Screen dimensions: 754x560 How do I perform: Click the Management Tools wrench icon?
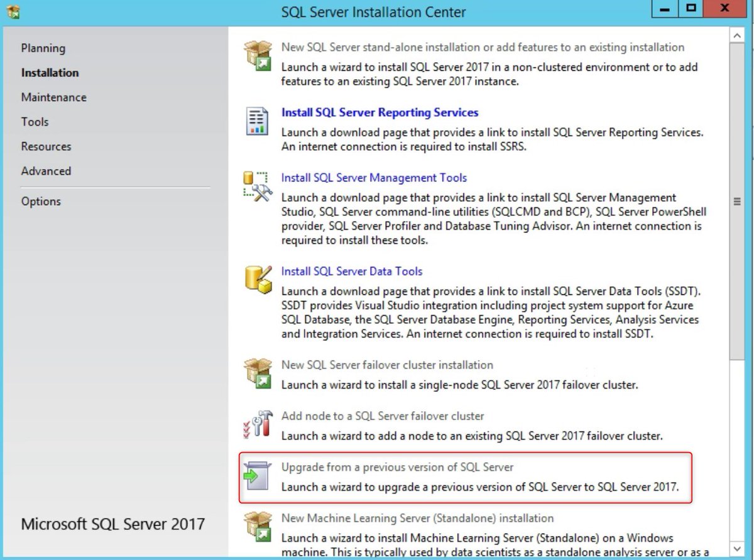(258, 185)
